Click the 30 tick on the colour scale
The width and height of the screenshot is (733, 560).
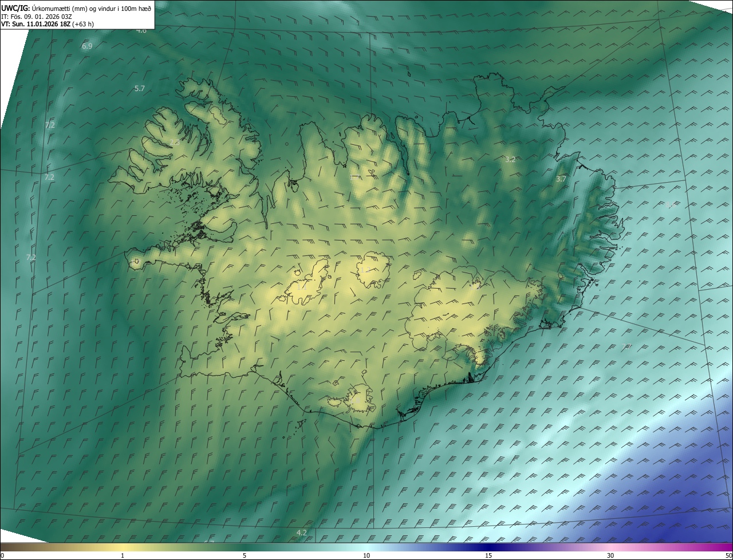point(610,555)
